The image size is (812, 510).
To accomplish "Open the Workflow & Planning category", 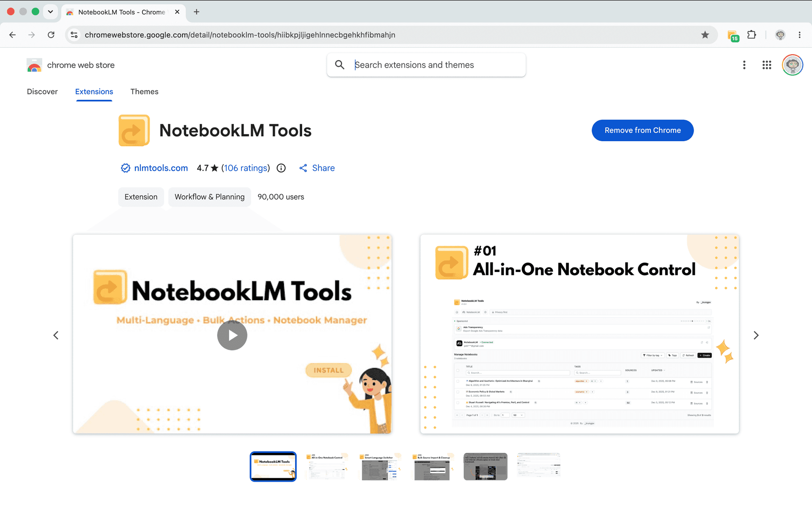I will coord(209,197).
